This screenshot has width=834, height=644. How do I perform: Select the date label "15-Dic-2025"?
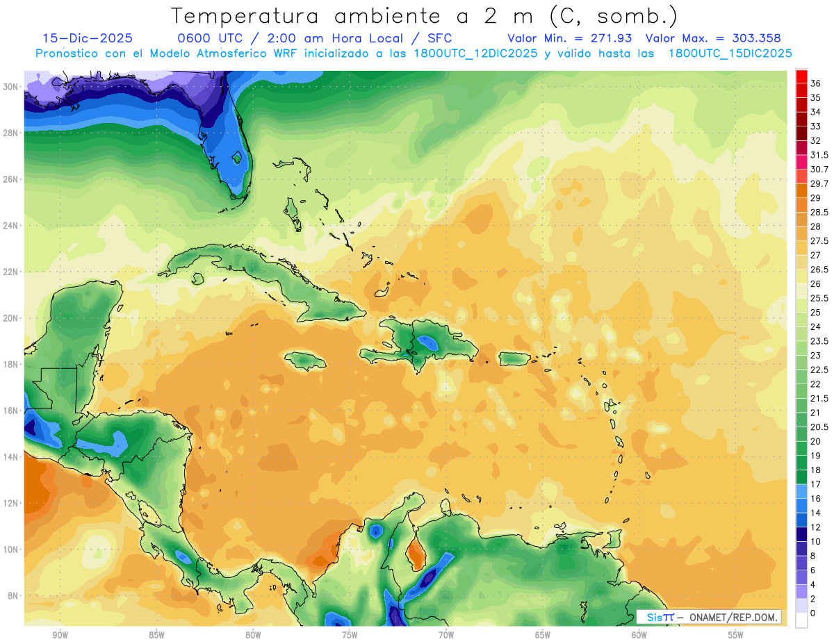click(88, 38)
